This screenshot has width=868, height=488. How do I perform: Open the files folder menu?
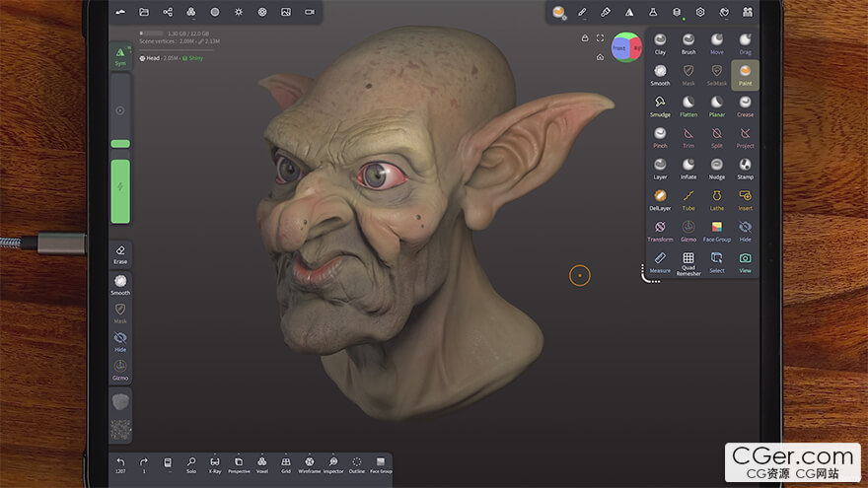click(x=144, y=12)
